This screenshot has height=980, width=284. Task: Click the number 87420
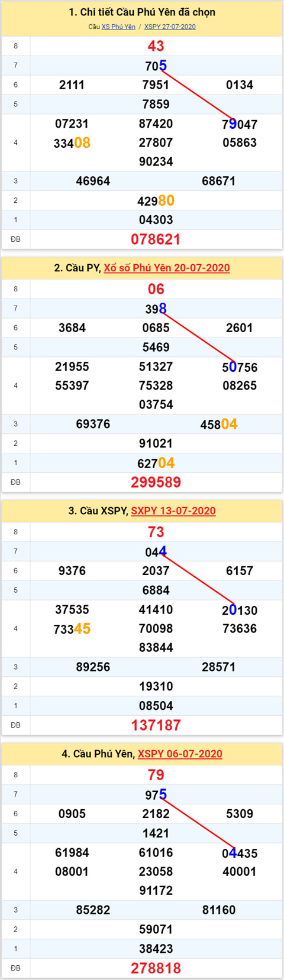click(156, 124)
